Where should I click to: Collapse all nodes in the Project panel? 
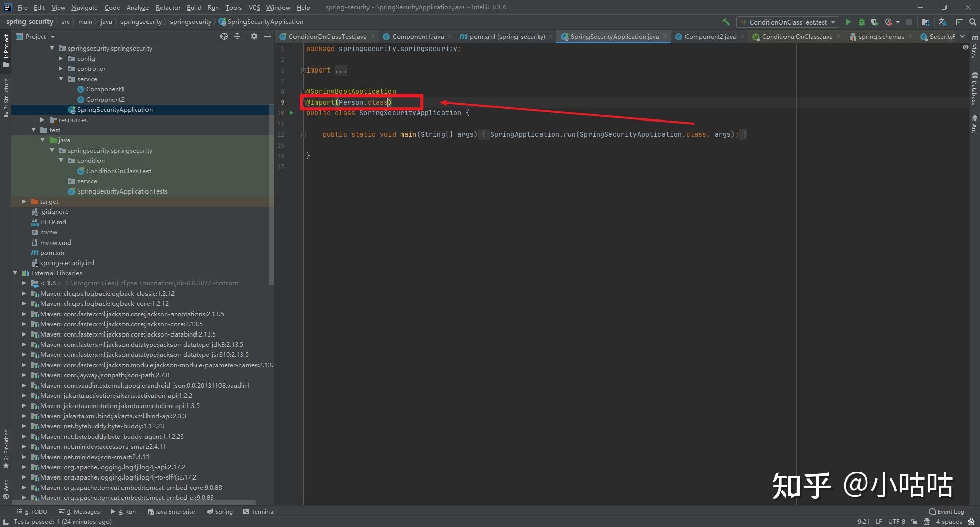[237, 36]
